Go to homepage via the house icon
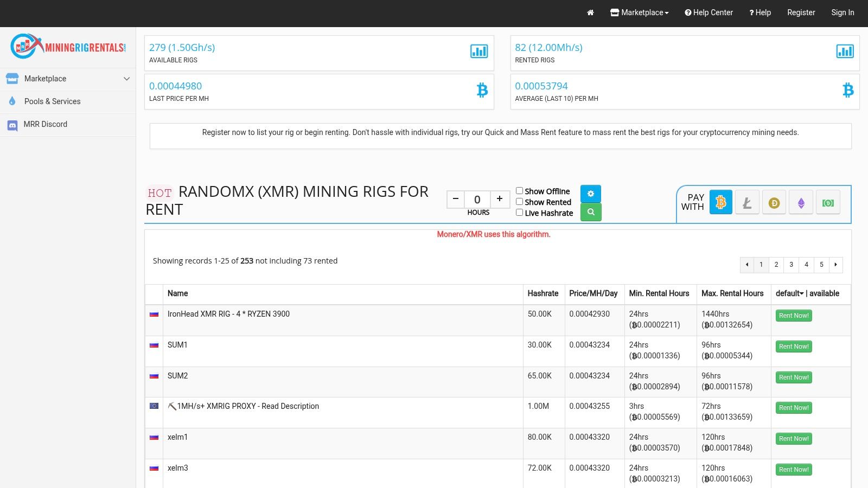The image size is (868, 488). click(590, 12)
